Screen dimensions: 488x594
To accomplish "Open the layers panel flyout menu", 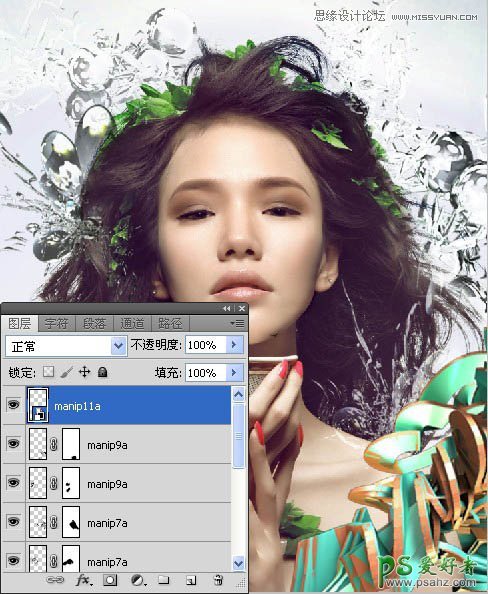I will pos(238,324).
